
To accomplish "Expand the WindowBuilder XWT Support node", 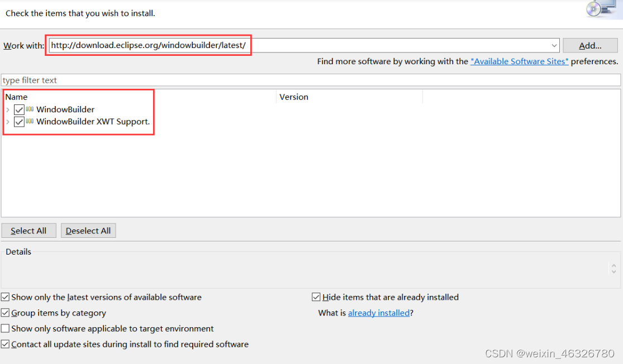I will click(x=8, y=122).
